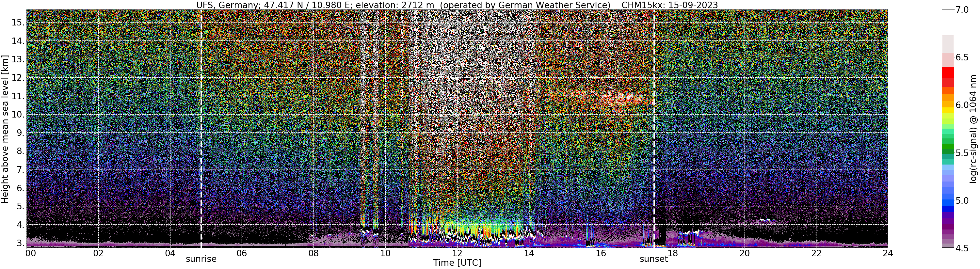Image resolution: width=980 pixels, height=269 pixels.
Task: Click the y-axis tick label '3.'
Action: click(x=21, y=243)
